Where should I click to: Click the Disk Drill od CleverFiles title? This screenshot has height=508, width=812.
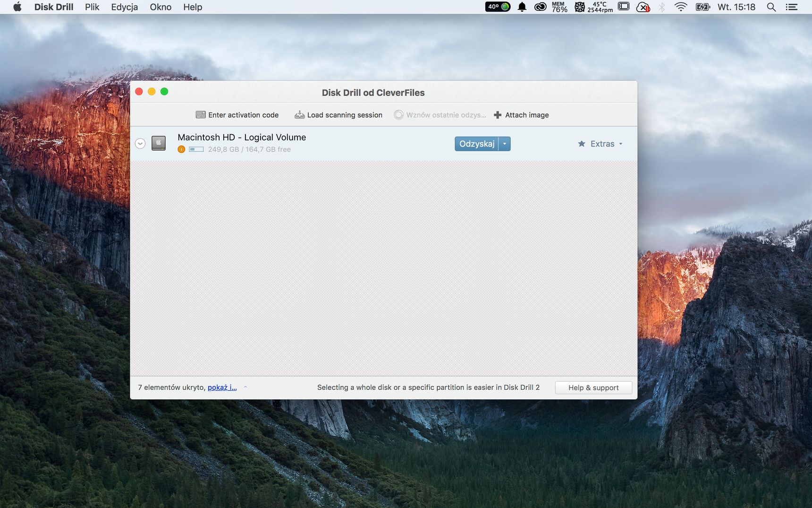pyautogui.click(x=373, y=93)
